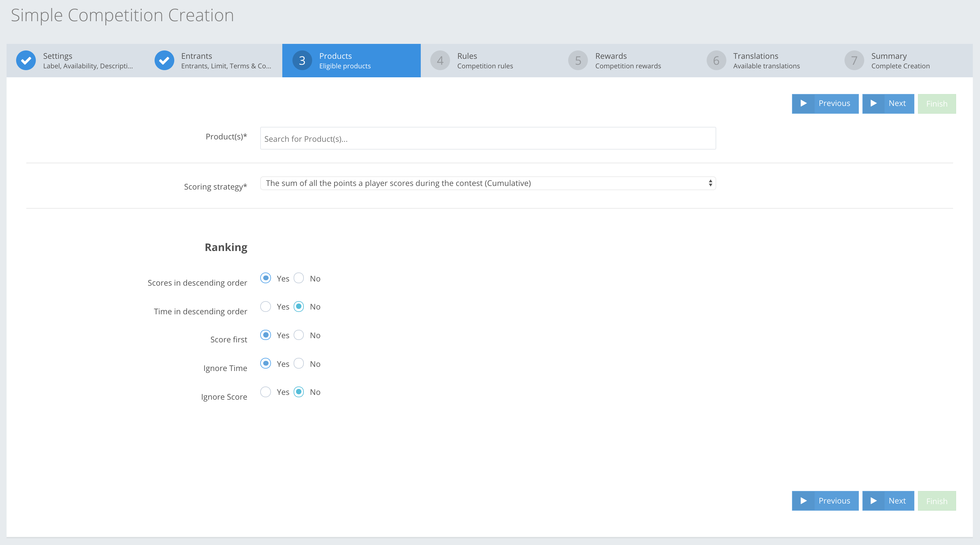Select No for Ignore Time
The width and height of the screenshot is (980, 545).
pyautogui.click(x=299, y=364)
